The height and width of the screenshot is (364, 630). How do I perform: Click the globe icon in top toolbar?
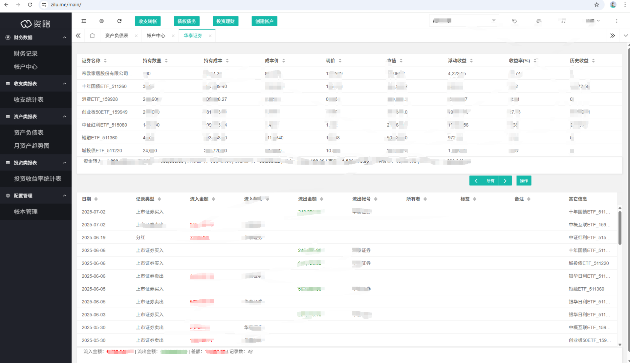(101, 21)
